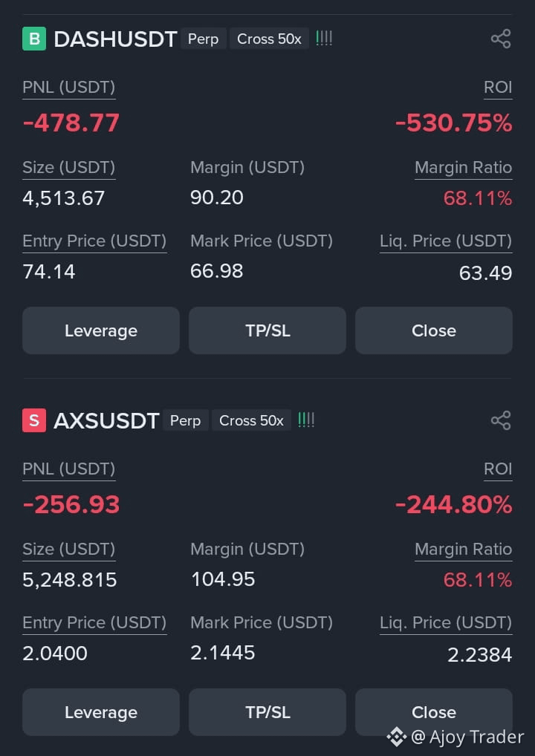Close the DASHUSDT position

[434, 330]
